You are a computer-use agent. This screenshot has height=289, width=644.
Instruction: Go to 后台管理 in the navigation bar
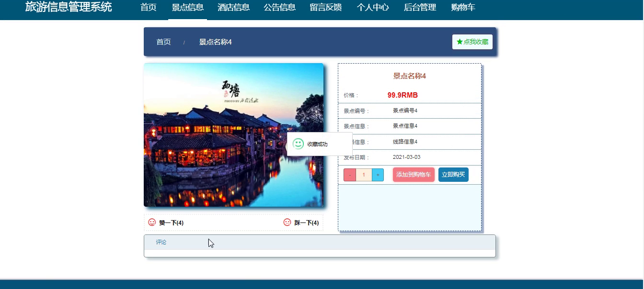(x=420, y=7)
